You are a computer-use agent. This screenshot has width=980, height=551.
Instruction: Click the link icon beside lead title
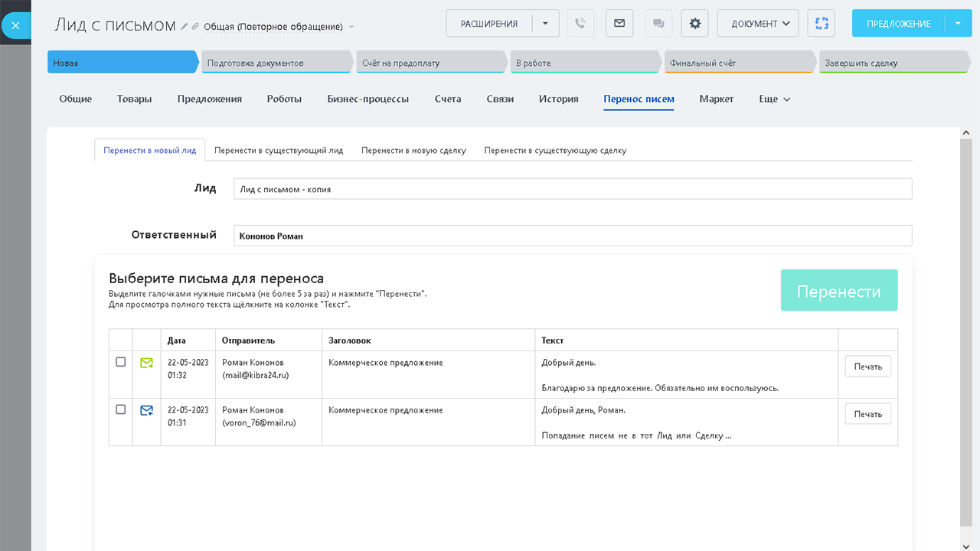[x=196, y=27]
